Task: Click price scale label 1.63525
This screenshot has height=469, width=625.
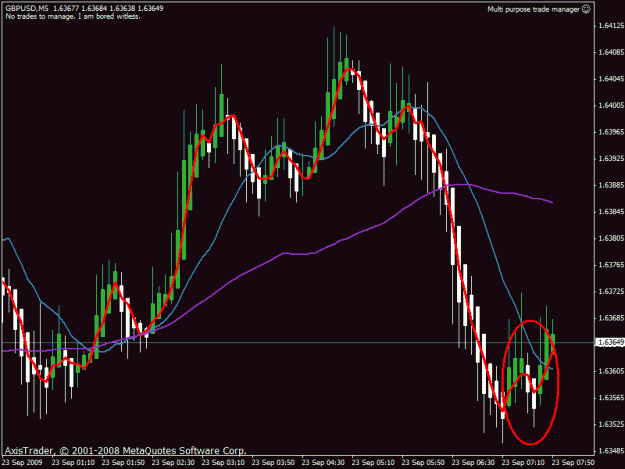Action: coord(611,424)
